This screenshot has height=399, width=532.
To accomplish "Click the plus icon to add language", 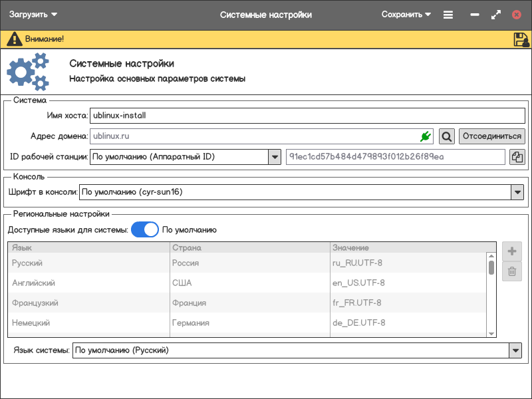I will point(511,251).
